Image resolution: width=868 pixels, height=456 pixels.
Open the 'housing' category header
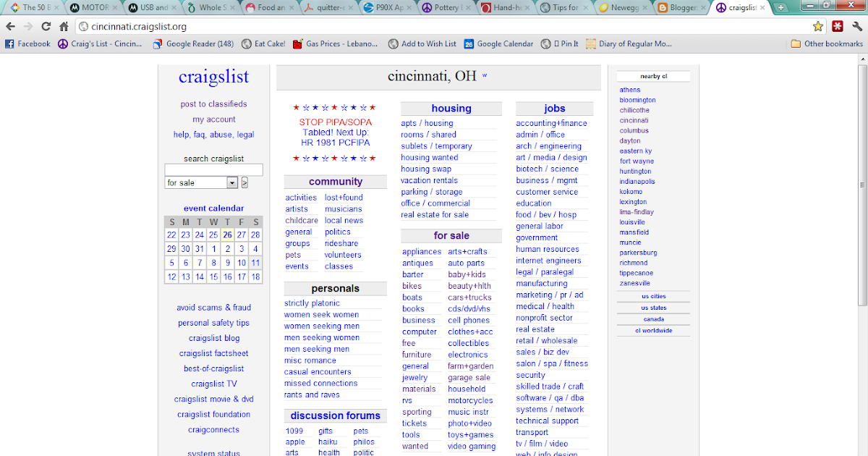coord(451,109)
